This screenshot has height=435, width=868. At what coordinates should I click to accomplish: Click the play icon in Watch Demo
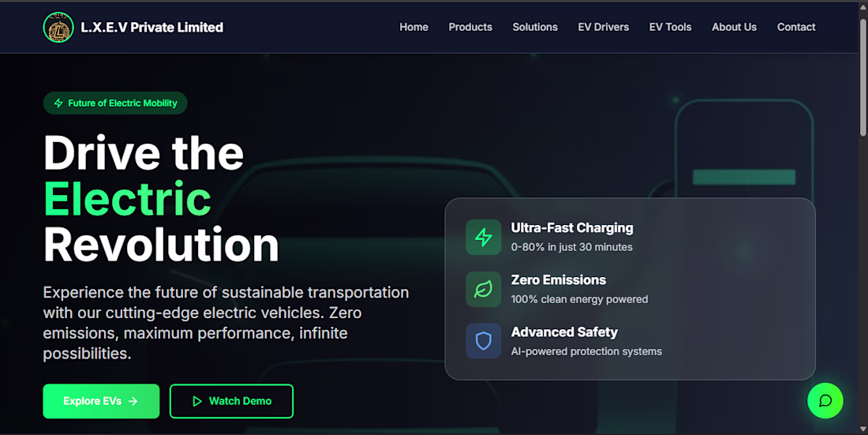[x=197, y=401]
